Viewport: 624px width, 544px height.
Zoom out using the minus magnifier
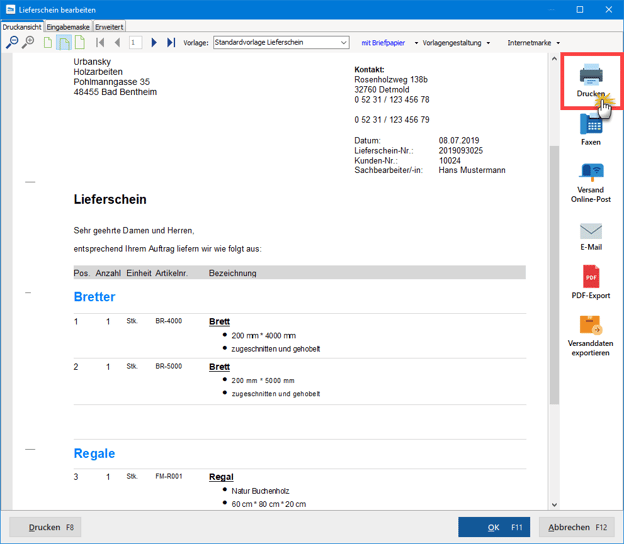(12, 43)
